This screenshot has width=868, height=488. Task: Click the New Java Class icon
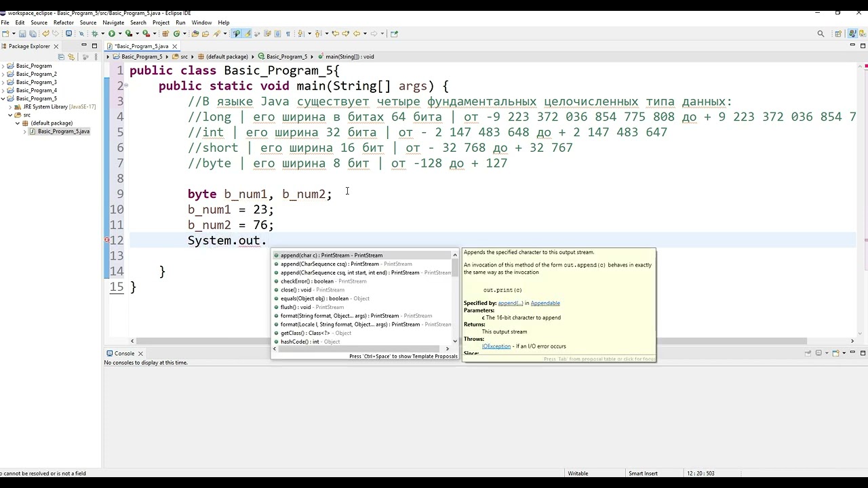pyautogui.click(x=176, y=33)
